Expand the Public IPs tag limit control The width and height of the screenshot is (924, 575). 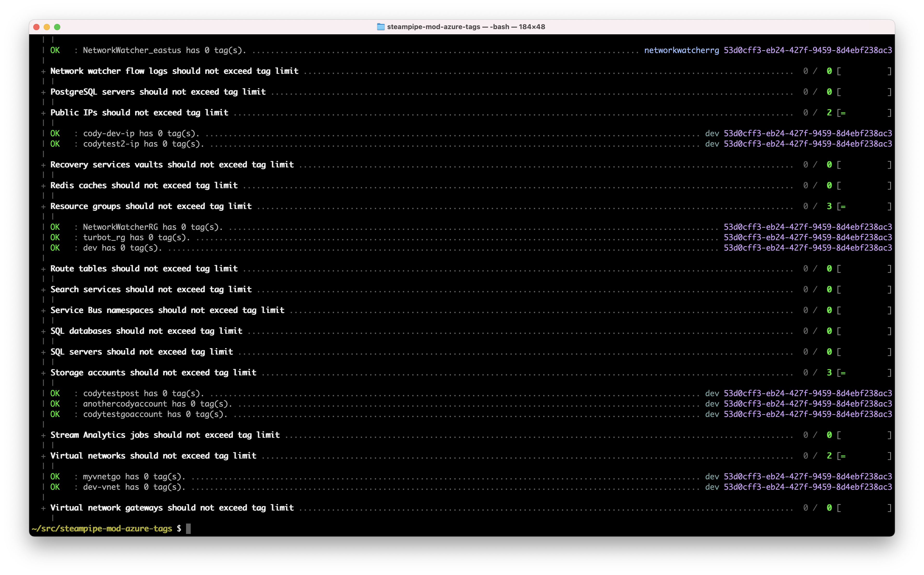tap(44, 112)
